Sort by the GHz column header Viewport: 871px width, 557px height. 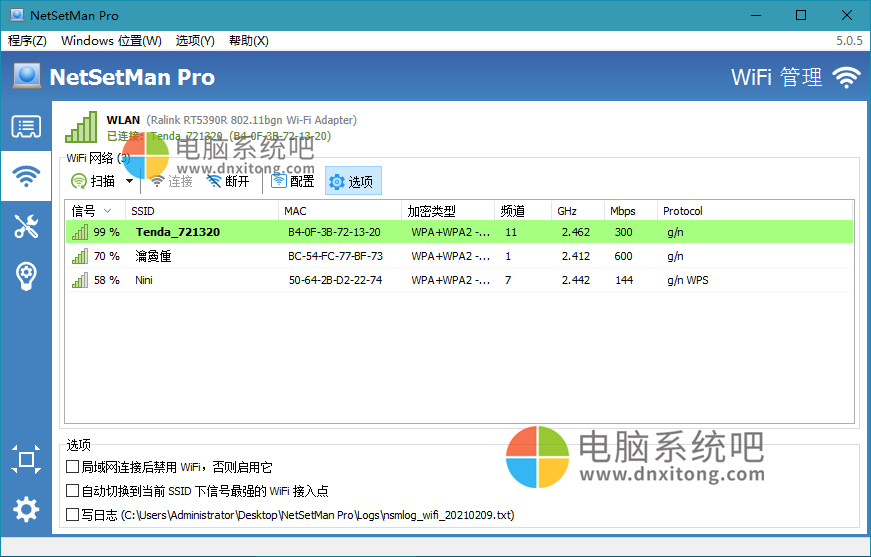click(578, 211)
